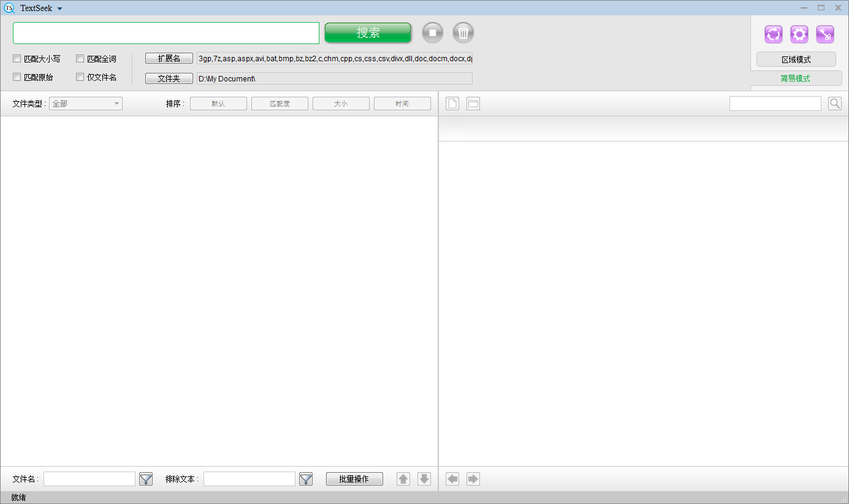This screenshot has width=849, height=504.
Task: Click the single page document icon
Action: click(x=452, y=103)
